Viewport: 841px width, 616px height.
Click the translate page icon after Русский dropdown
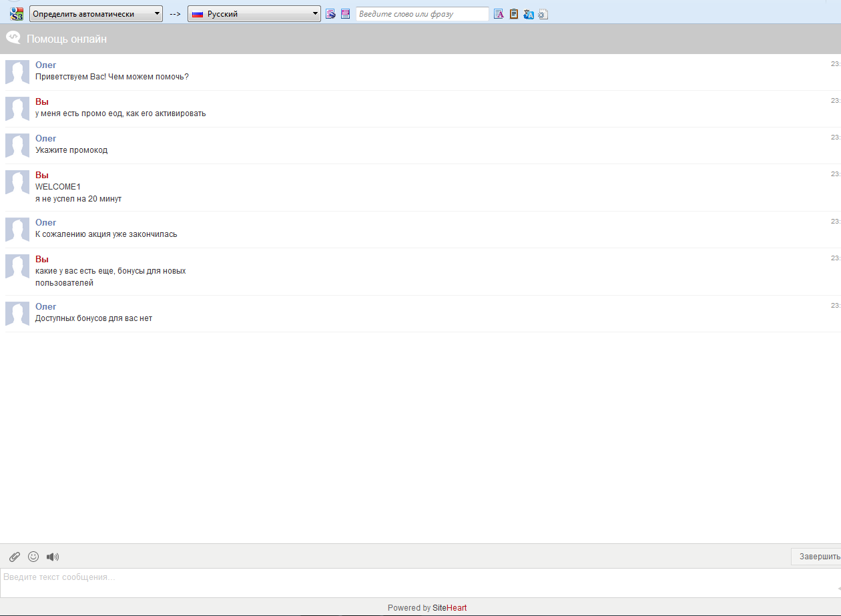pyautogui.click(x=330, y=14)
